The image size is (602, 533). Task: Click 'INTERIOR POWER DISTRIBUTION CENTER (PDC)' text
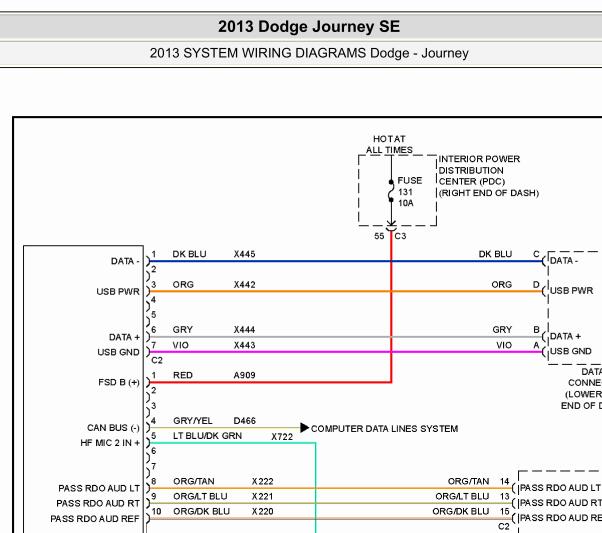point(479,170)
